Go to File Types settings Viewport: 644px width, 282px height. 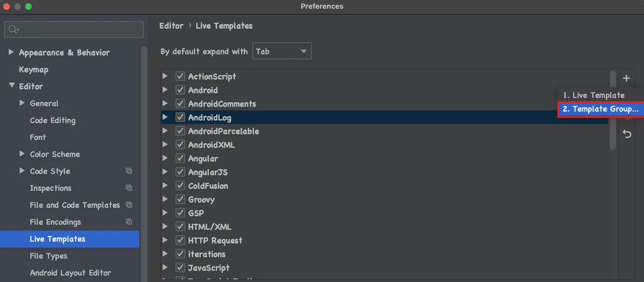coord(48,256)
